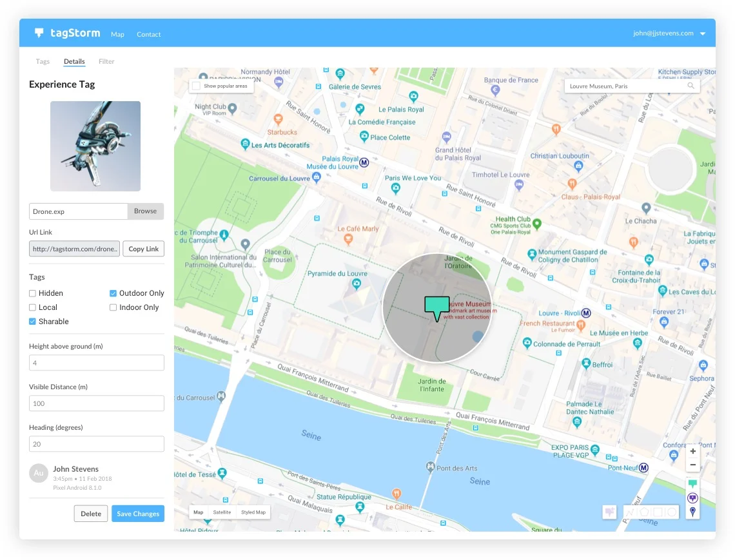Click the faded add-tag icon button
This screenshot has width=735, height=560.
point(609,512)
